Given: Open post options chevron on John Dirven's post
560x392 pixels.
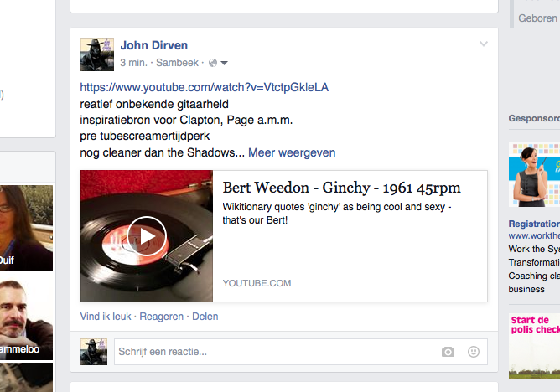Looking at the screenshot, I should pos(484,44).
